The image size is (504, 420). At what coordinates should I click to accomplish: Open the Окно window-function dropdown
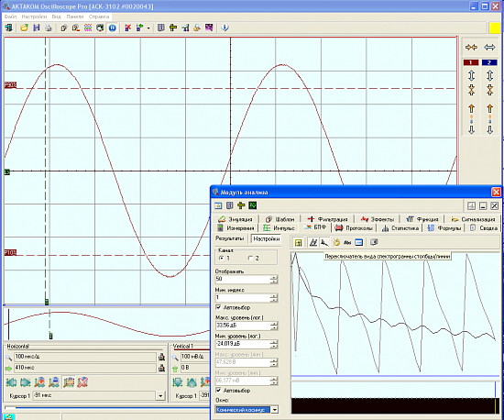275,410
